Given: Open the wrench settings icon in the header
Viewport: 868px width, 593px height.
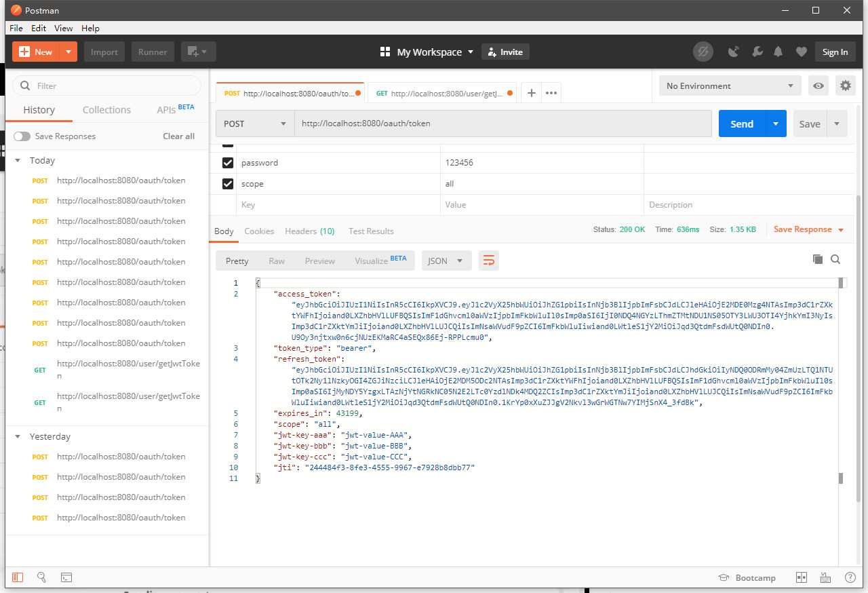Looking at the screenshot, I should pyautogui.click(x=757, y=52).
